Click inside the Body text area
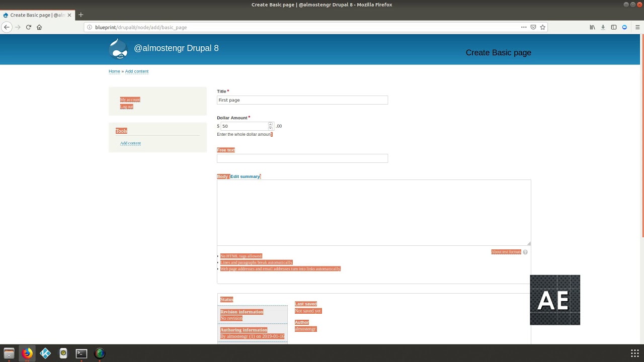The image size is (644, 362). click(374, 213)
